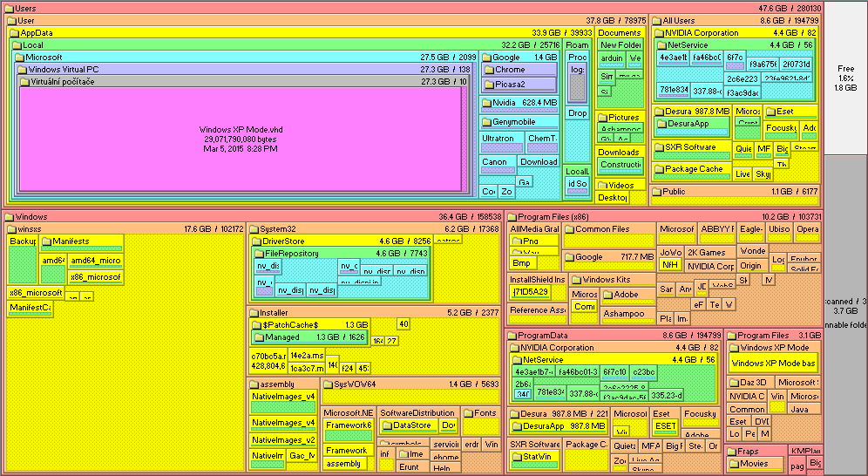
Task: Select the Free space block
Action: point(845,78)
